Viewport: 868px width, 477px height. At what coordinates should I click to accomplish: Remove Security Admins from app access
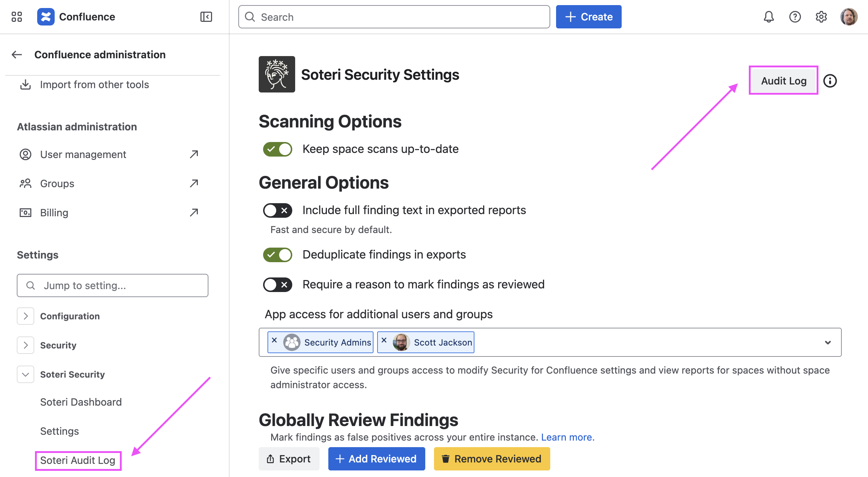274,340
